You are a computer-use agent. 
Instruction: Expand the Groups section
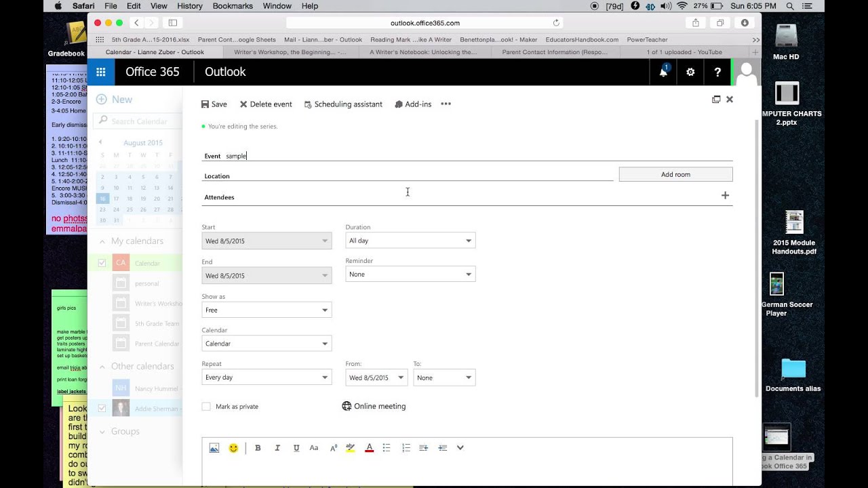point(102,432)
